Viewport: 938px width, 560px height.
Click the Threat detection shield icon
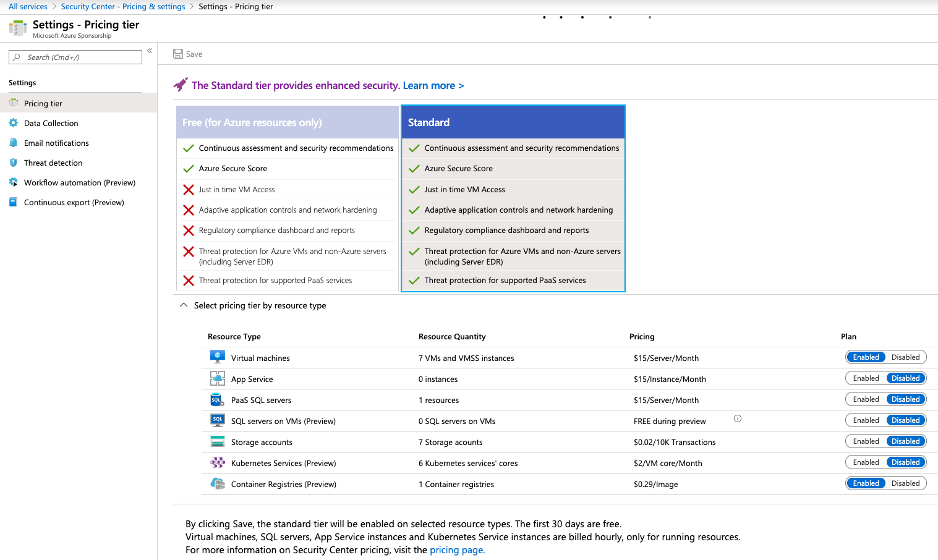14,163
